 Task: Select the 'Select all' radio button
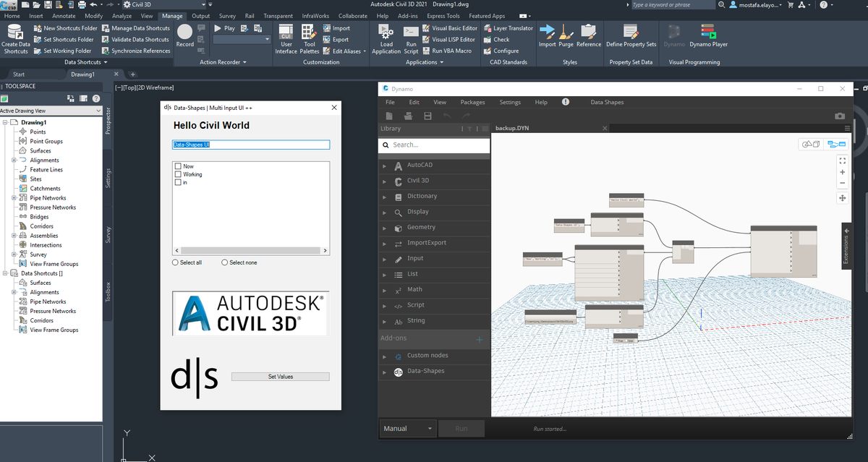pos(176,262)
